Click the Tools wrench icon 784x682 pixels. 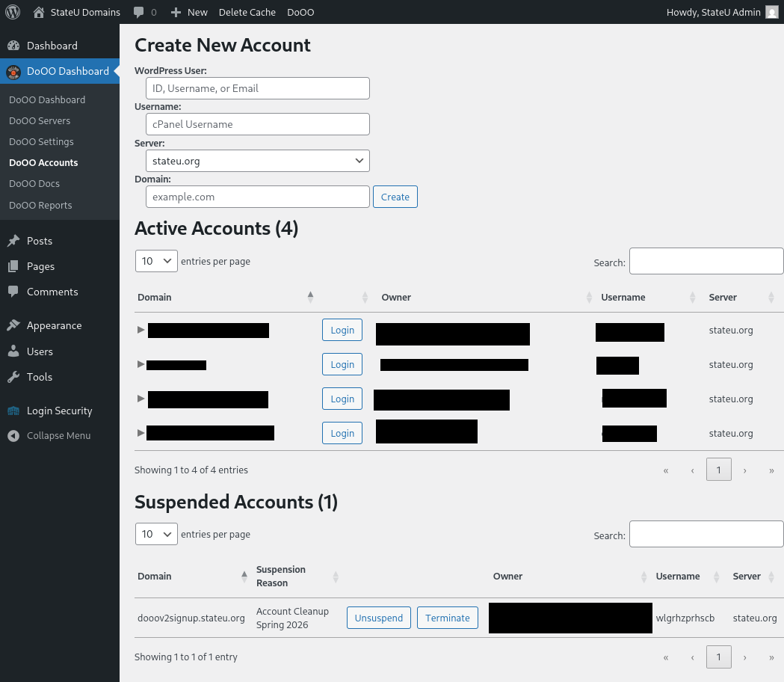pos(13,377)
